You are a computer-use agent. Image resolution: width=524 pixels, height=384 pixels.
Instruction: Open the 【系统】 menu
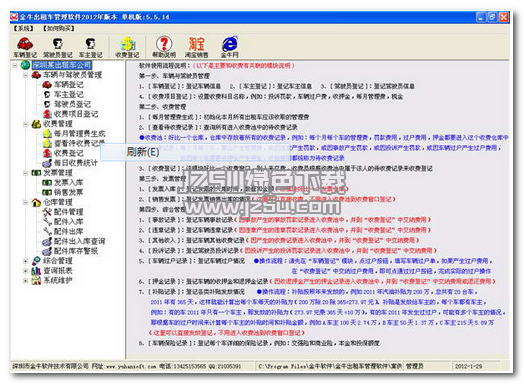[23, 28]
